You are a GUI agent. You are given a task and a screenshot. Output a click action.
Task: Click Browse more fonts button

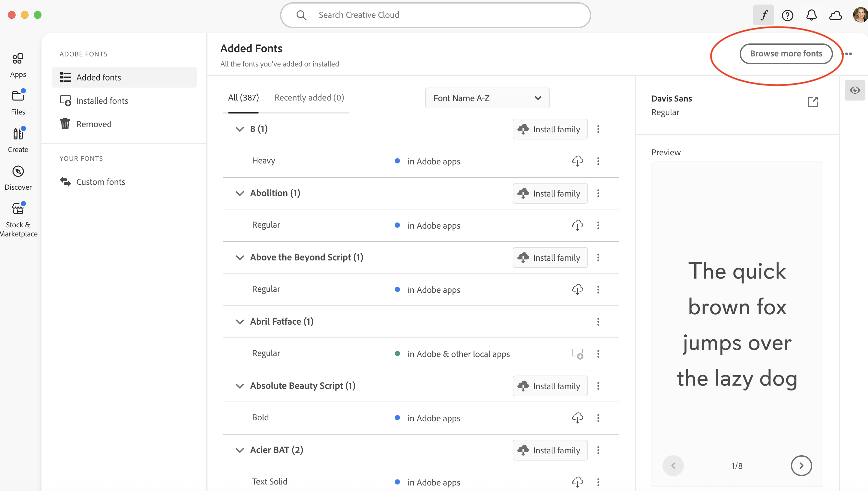coord(786,54)
